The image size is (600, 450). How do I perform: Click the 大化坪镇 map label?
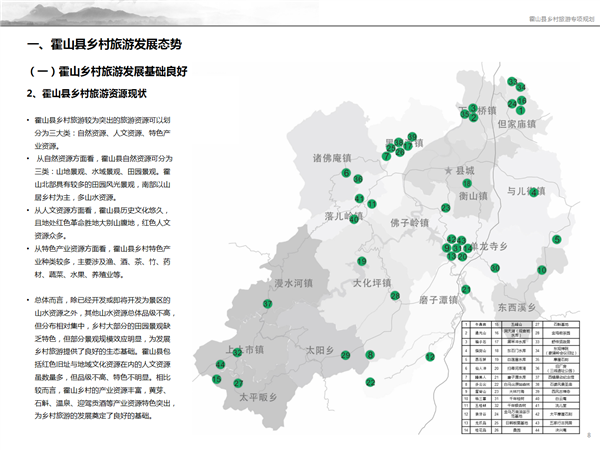(372, 283)
